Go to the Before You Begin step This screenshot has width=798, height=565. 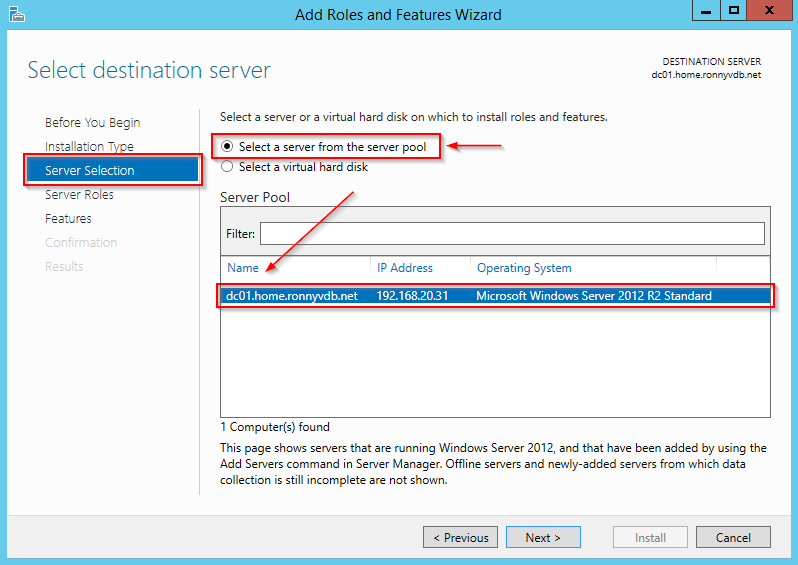92,122
